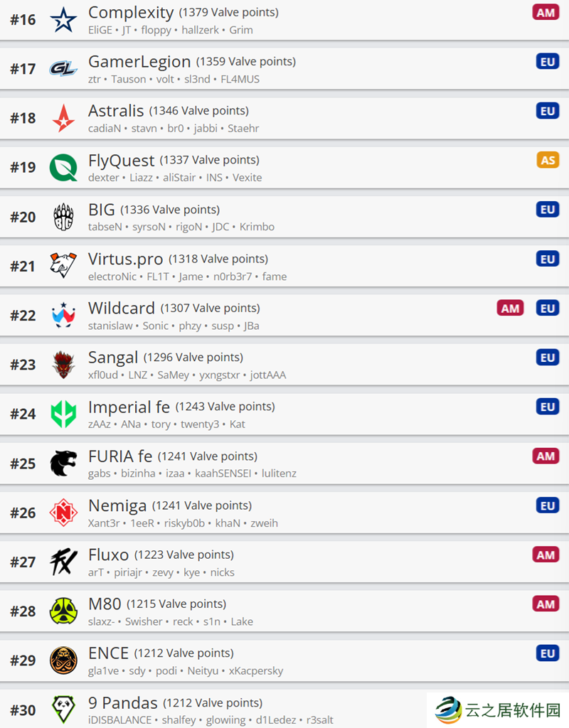Select the AS region badge on FlyQuest

coord(548,160)
